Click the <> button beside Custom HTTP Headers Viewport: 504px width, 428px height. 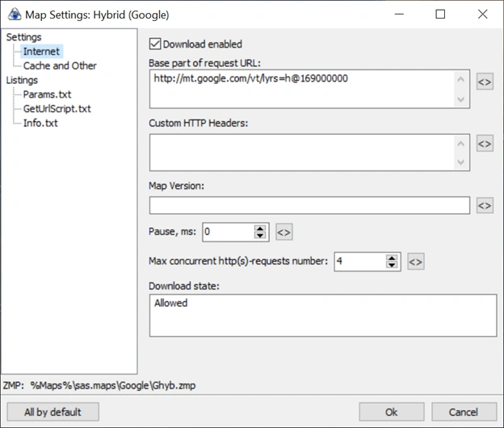click(484, 144)
